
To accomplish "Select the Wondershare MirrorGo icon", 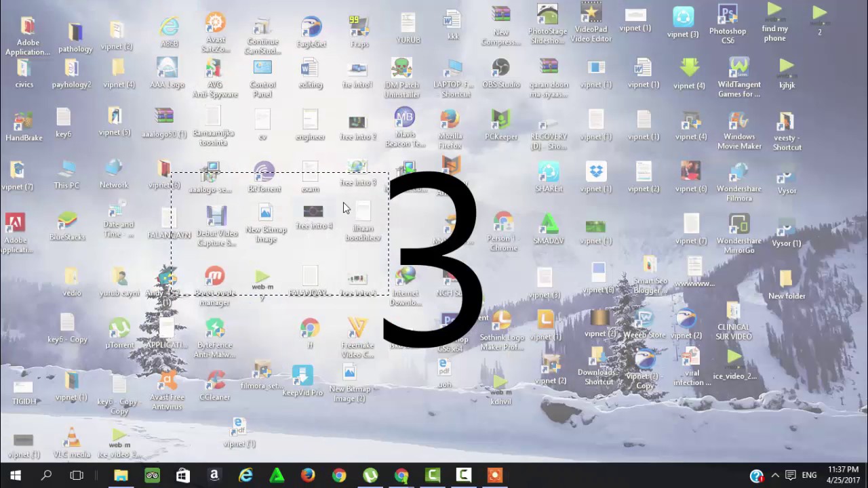I will [738, 235].
